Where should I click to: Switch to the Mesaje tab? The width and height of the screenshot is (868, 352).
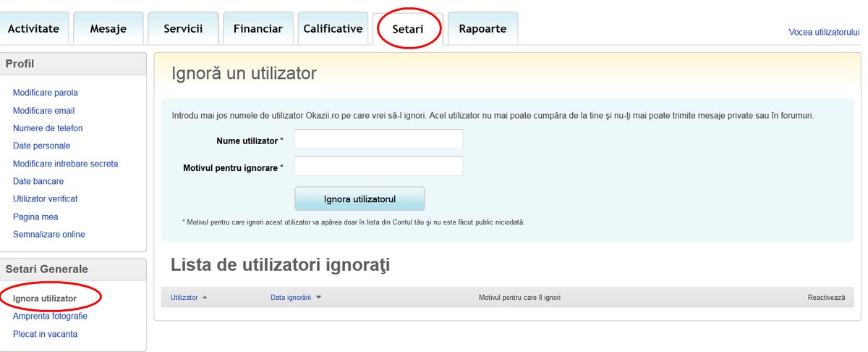[108, 29]
